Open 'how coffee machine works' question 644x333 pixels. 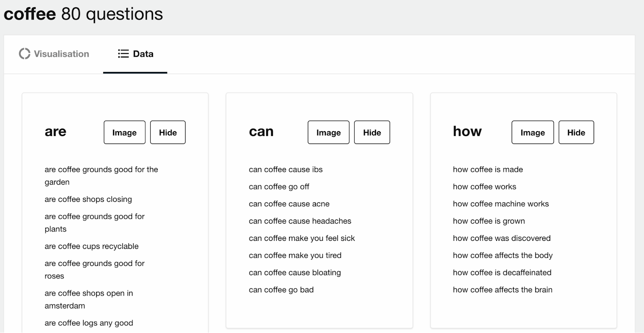click(501, 204)
